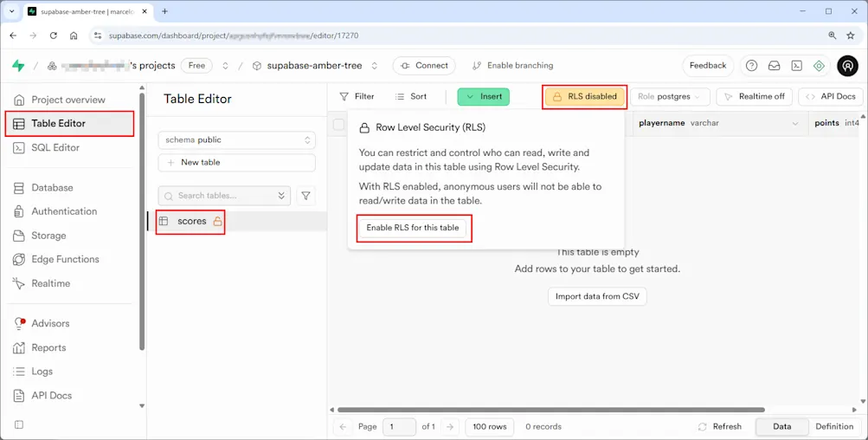Open the Feedback button
Image resolution: width=868 pixels, height=440 pixels.
point(707,65)
